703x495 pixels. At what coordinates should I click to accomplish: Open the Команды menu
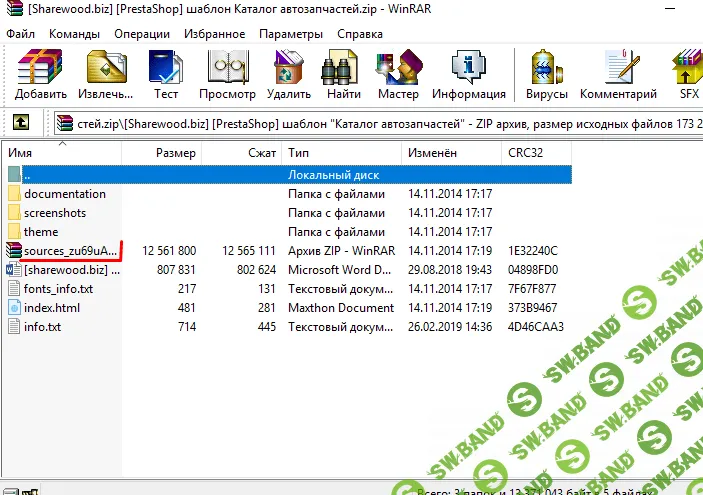point(74,34)
